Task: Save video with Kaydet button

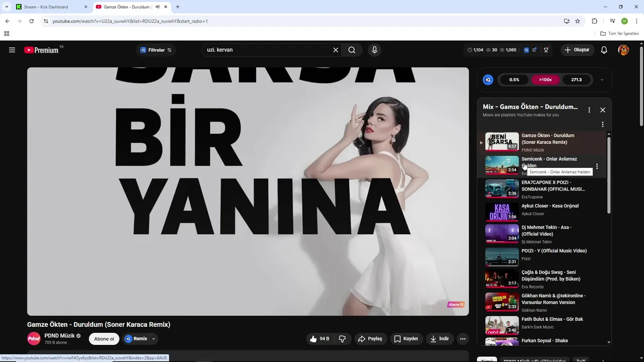Action: [x=406, y=339]
